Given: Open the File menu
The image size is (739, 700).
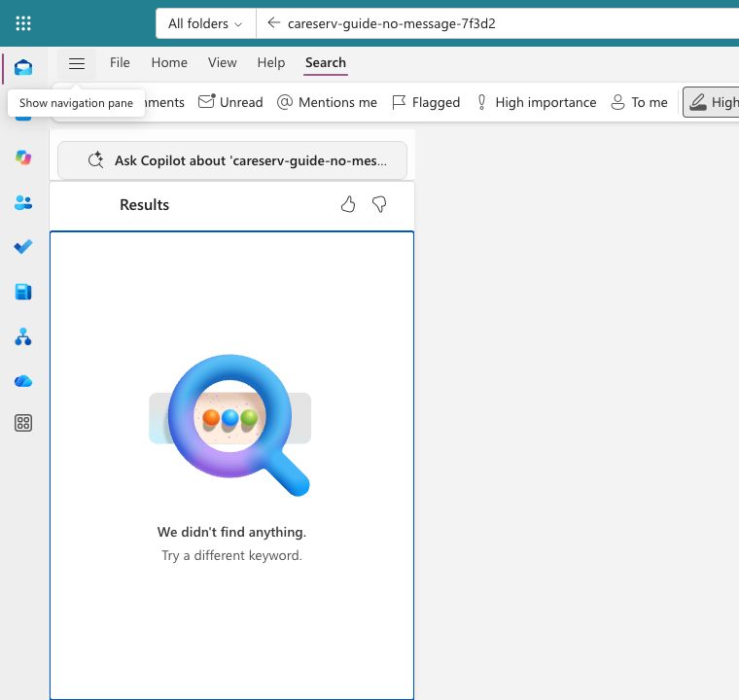Looking at the screenshot, I should pyautogui.click(x=120, y=62).
